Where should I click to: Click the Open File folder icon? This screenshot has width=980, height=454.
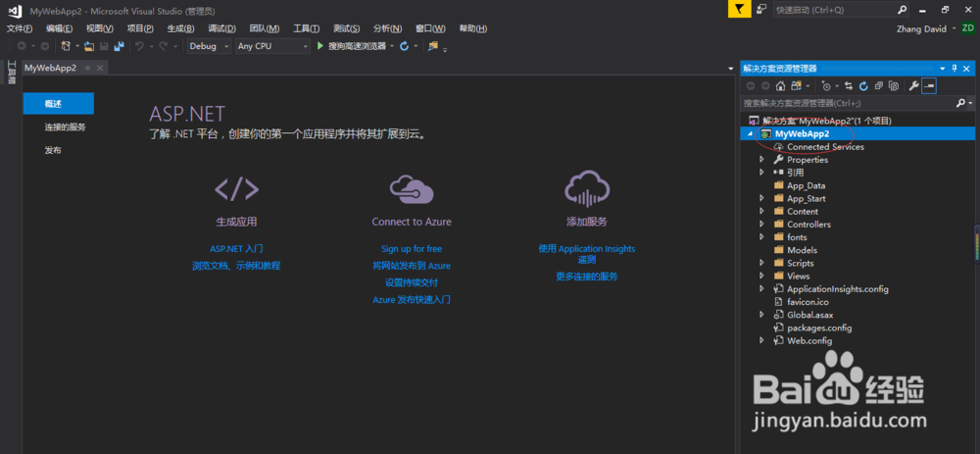89,46
